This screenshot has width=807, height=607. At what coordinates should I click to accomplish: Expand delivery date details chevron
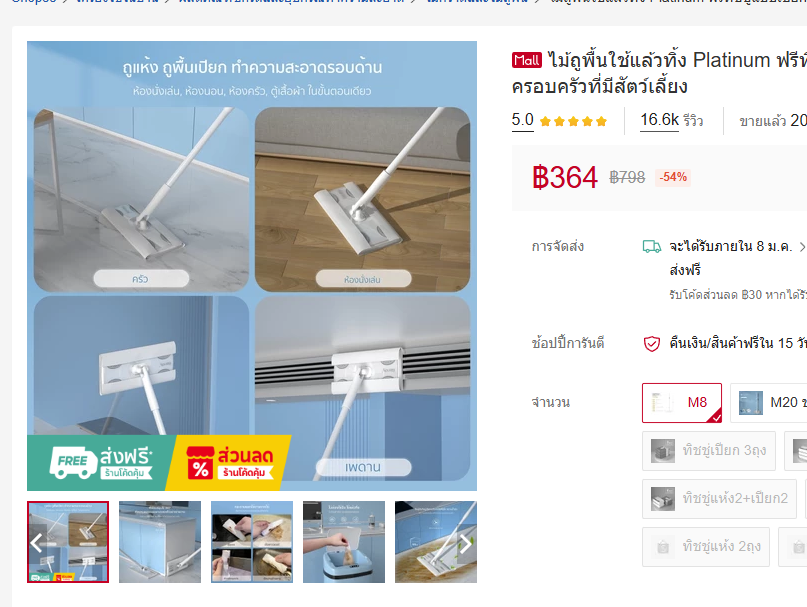[801, 247]
